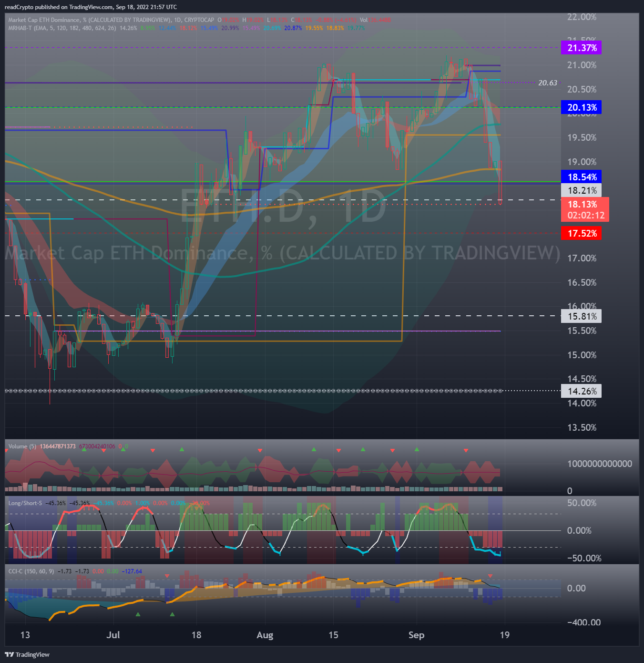Image resolution: width=644 pixels, height=663 pixels.
Task: Select the purple 21.37% price label
Action: click(582, 48)
